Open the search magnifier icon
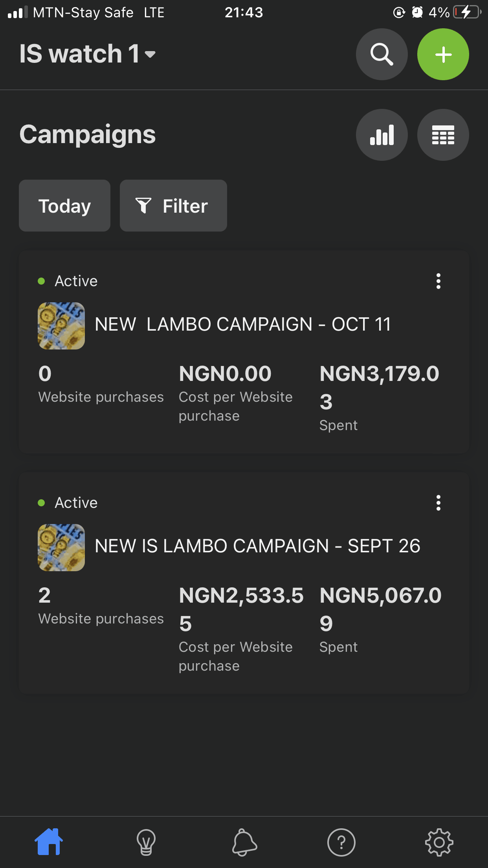The image size is (488, 868). pos(382,54)
